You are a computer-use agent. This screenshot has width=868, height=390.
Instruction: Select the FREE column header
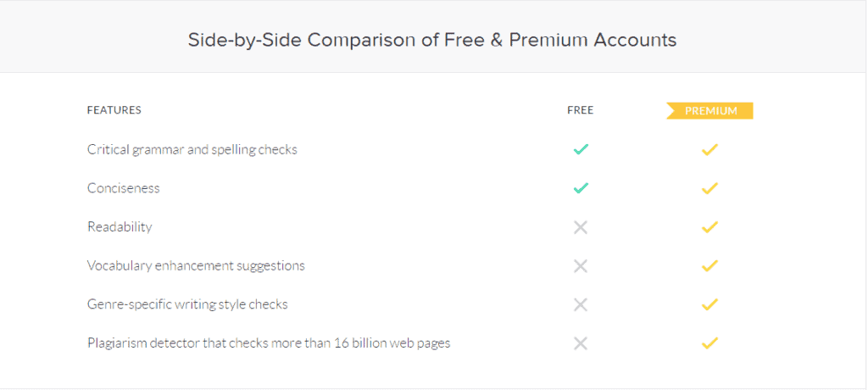(x=580, y=110)
